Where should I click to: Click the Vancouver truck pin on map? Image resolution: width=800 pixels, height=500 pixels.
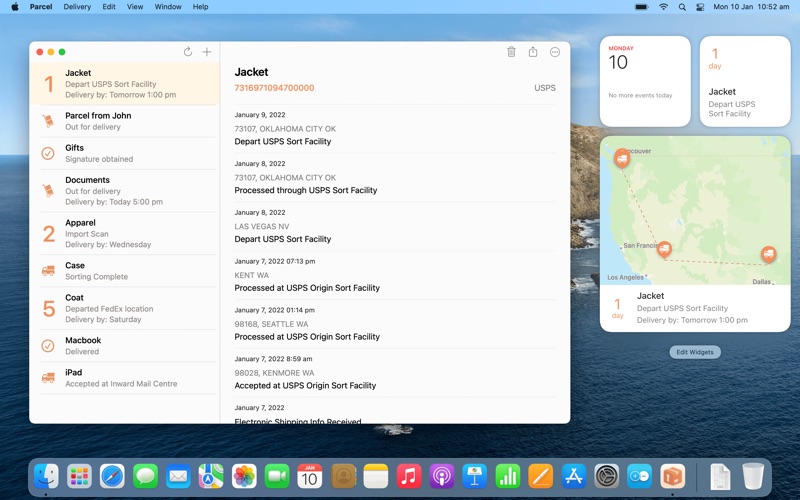point(621,158)
